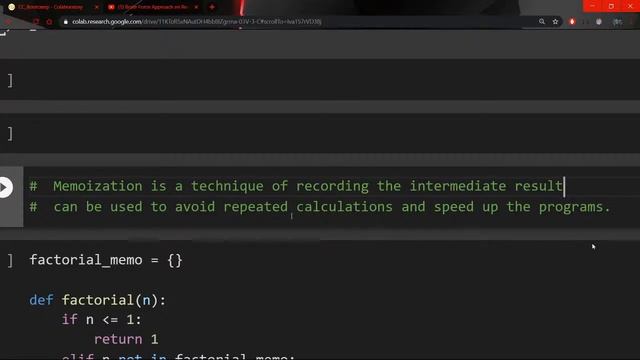Viewport: 640px width, 360px height.
Task: Click the comment line starting 'Memoization is a technique'
Action: pyautogui.click(x=296, y=186)
